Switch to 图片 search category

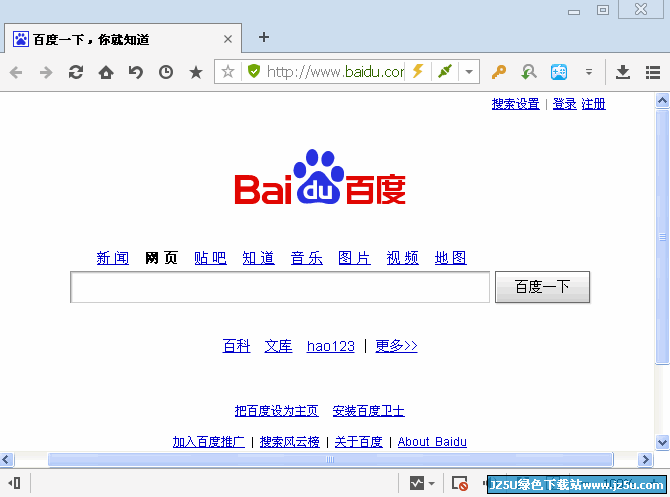tap(354, 258)
